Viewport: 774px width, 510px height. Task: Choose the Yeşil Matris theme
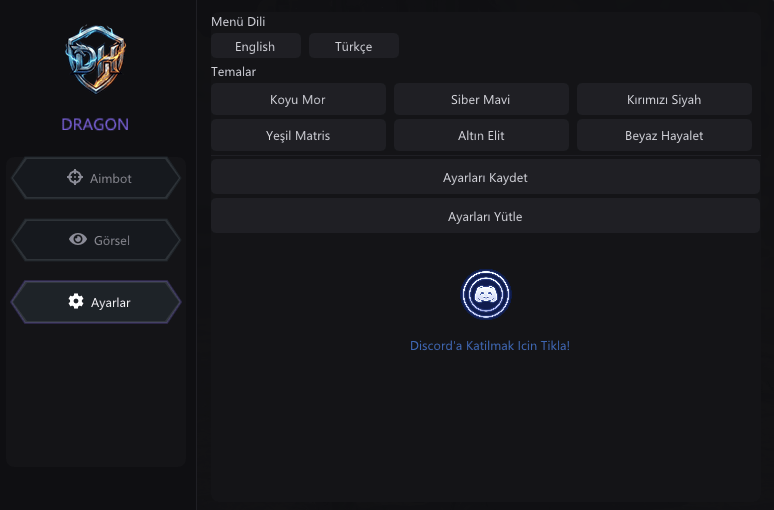(298, 135)
